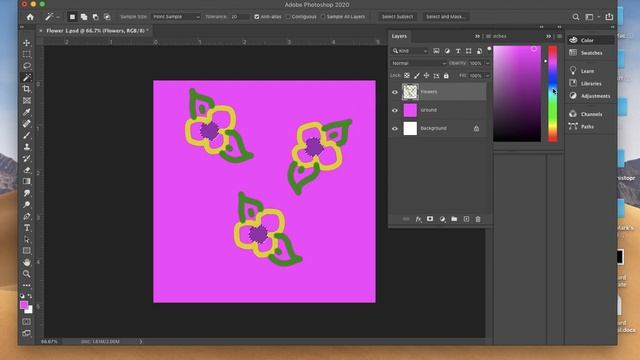Enable Sample All Layers checkbox
Viewport: 640px width, 360px height.
(323, 17)
